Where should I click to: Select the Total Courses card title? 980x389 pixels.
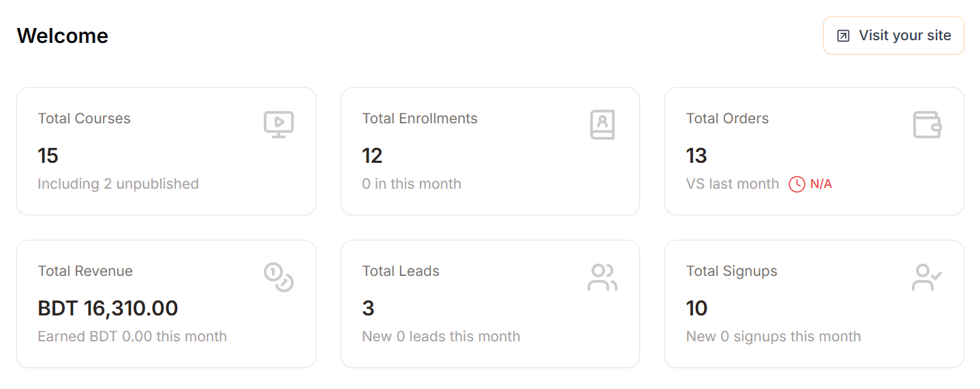tap(85, 119)
